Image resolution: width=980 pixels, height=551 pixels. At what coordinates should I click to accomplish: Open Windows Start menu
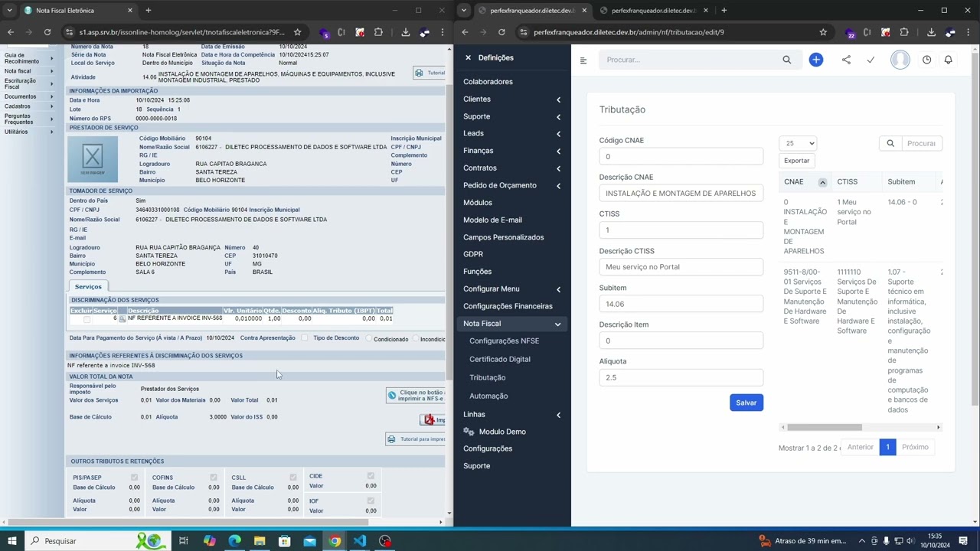click(12, 541)
